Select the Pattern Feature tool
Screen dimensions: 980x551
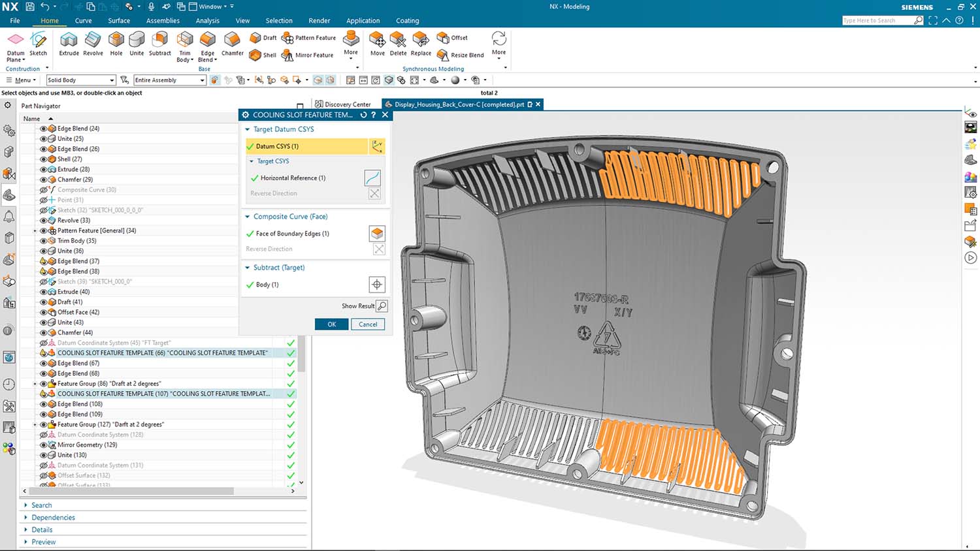[287, 38]
